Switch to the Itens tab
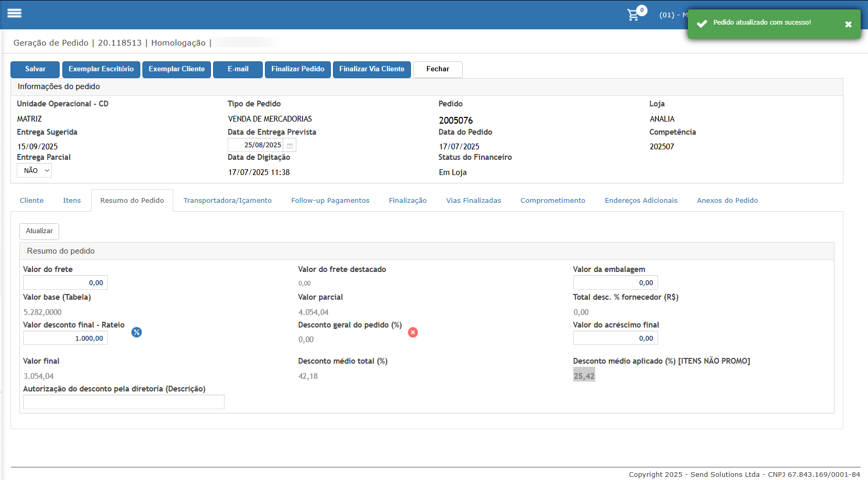This screenshot has height=480, width=868. click(72, 201)
